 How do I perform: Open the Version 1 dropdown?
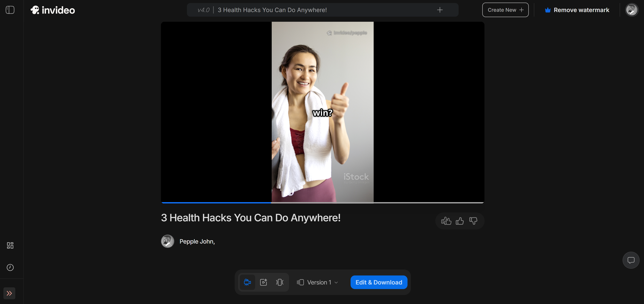[x=317, y=282]
